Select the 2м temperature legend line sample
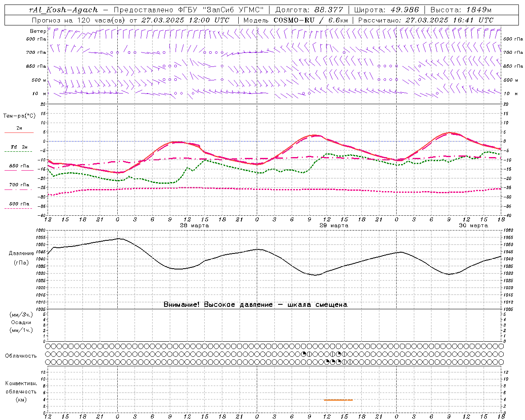Screen dimensions: 525x420 pos(19,133)
